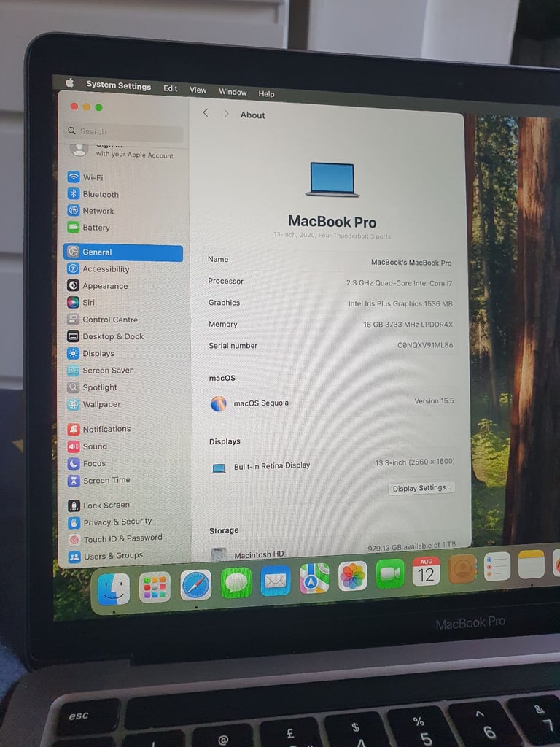This screenshot has height=747, width=560.
Task: Open Control Centre settings
Action: point(102,320)
